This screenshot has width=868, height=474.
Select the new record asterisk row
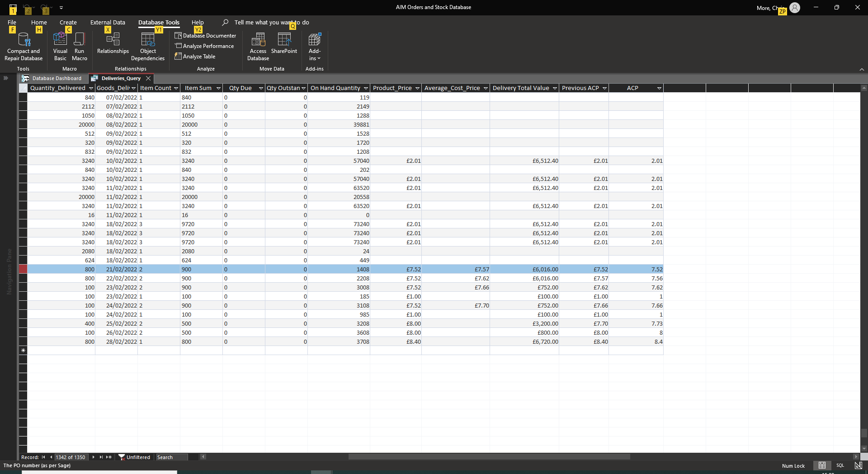click(x=23, y=351)
